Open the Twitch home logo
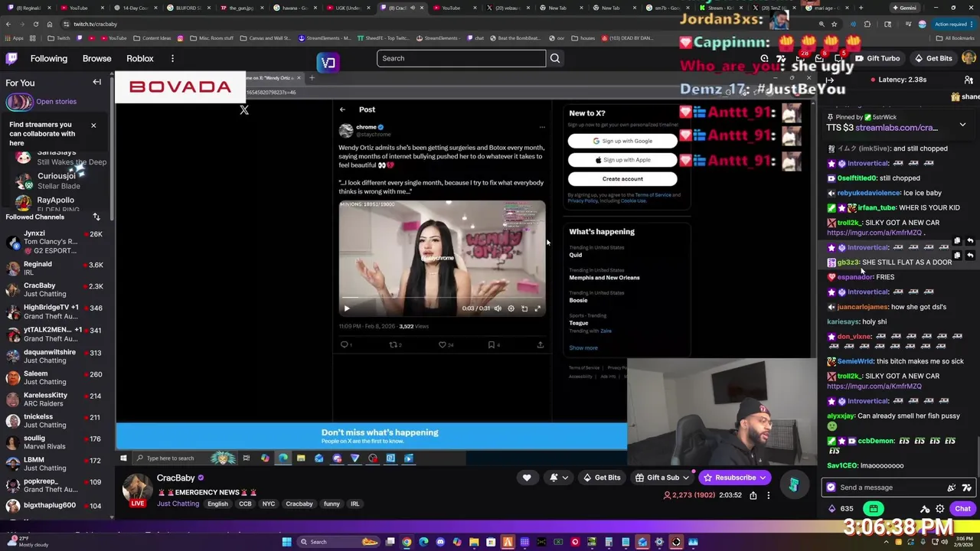 click(12, 58)
